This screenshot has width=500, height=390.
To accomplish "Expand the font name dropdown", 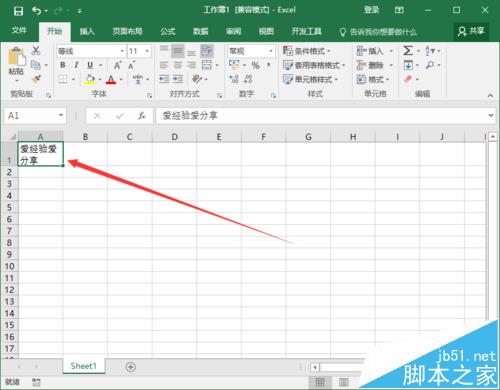I will click(x=122, y=51).
